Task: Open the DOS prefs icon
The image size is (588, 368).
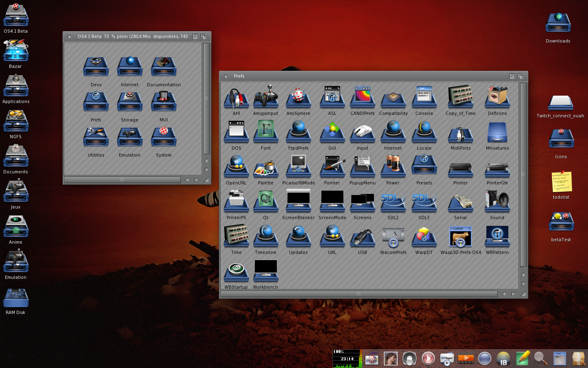Action: 236,132
